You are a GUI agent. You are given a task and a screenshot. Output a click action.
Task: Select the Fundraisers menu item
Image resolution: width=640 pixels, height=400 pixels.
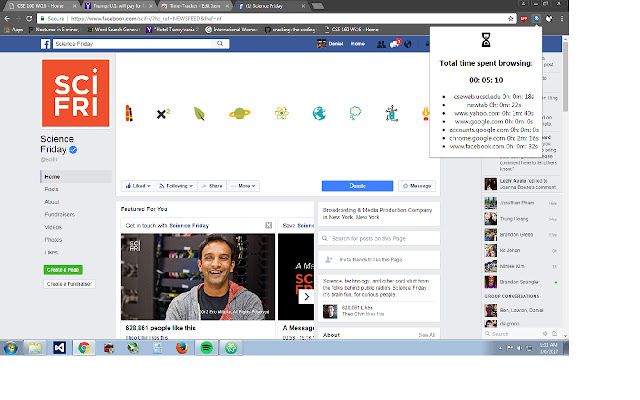tap(60, 214)
